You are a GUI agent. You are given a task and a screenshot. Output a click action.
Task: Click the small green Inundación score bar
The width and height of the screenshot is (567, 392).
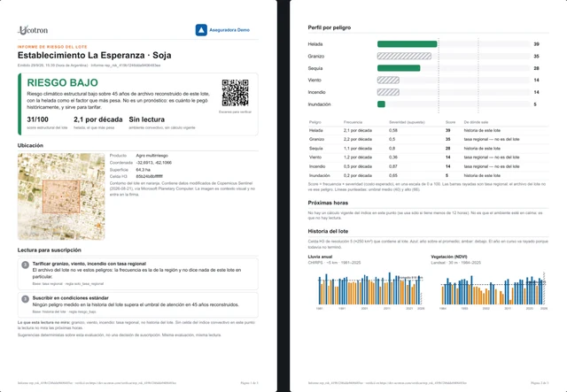click(x=381, y=104)
